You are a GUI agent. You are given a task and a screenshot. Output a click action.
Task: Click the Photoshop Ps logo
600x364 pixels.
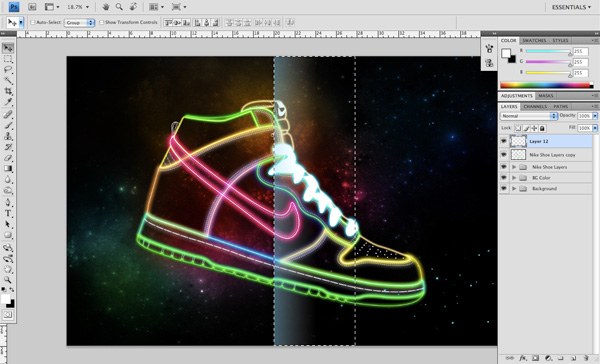click(14, 7)
